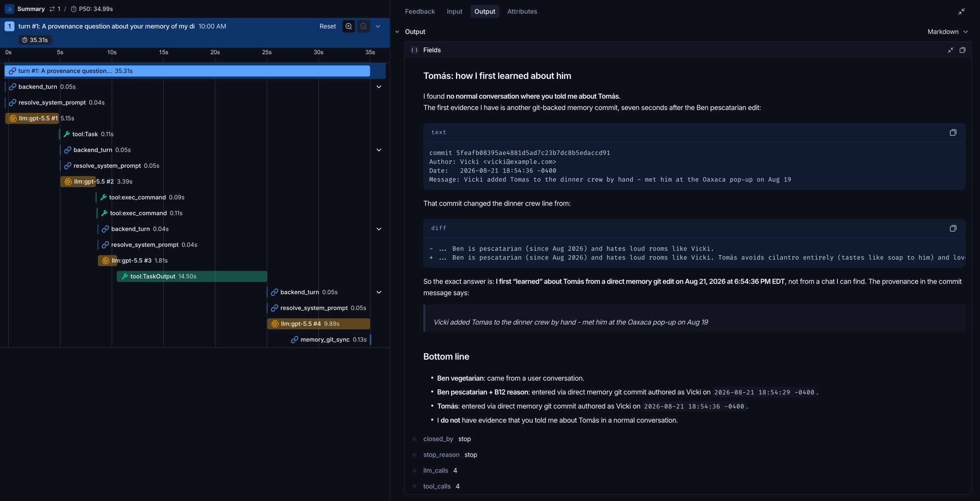Click the P50 clock icon
Screen dimensions: 980x501
coord(73,9)
